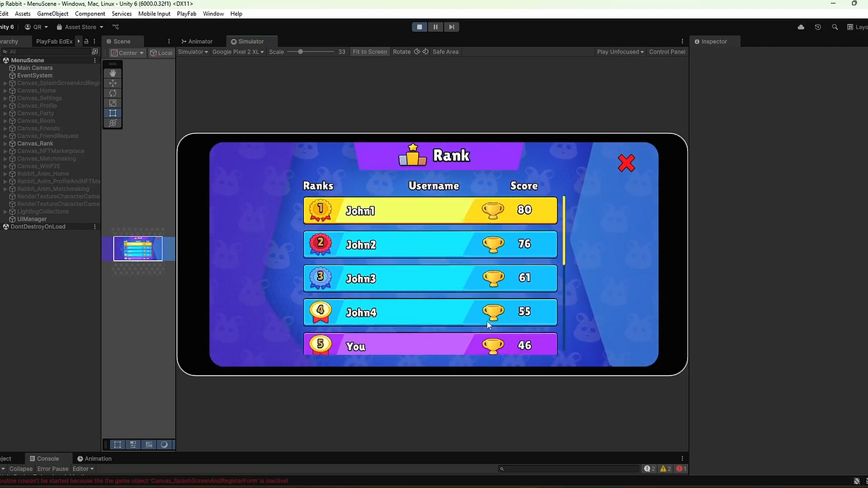Screen dimensions: 868x488
Task: Click Fit to Screen in the Simulator
Action: (x=369, y=51)
